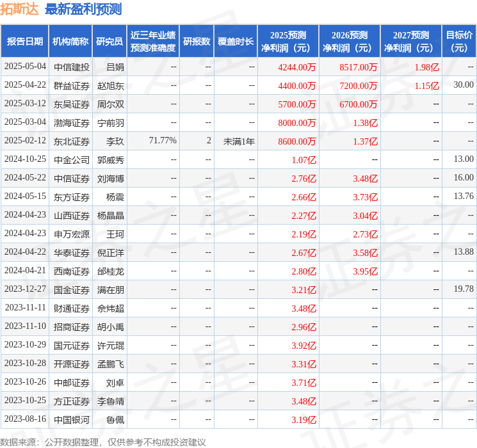Click the 8517.00万 profit value
The height and width of the screenshot is (448, 477).
point(358,67)
